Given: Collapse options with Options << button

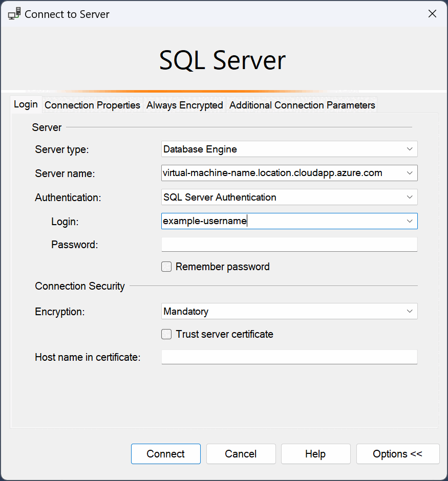Looking at the screenshot, I should (x=398, y=454).
